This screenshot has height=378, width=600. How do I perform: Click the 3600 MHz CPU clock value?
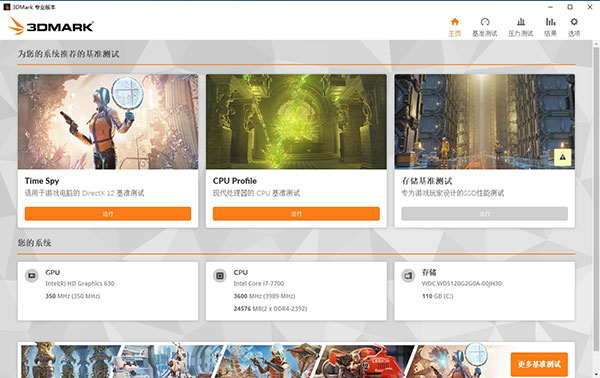(x=264, y=296)
